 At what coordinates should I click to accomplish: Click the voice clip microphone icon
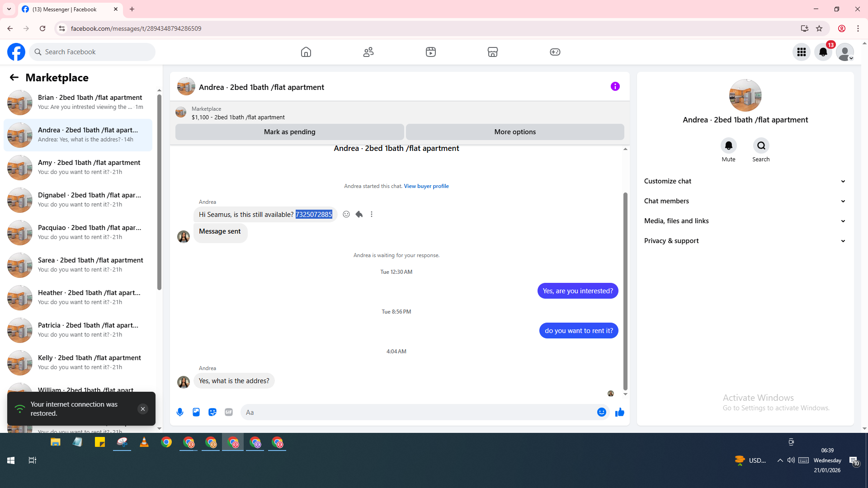(180, 412)
